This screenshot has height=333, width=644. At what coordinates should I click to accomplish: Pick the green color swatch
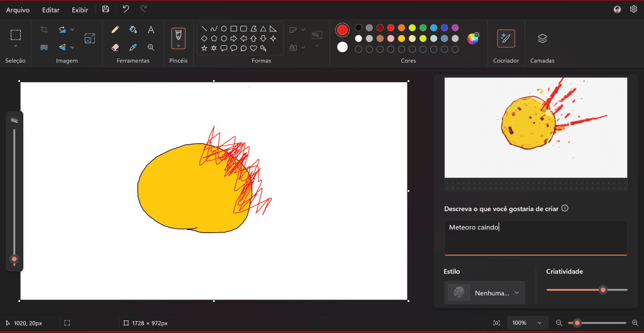(423, 28)
